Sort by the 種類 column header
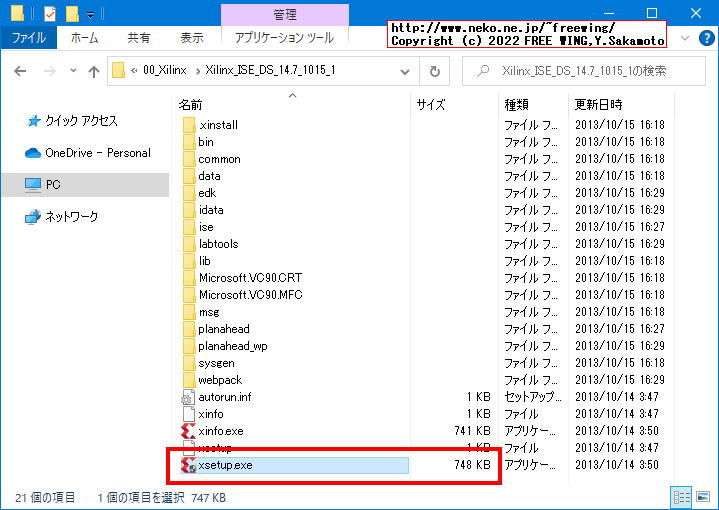Screen dimensions: 719x510 point(516,105)
